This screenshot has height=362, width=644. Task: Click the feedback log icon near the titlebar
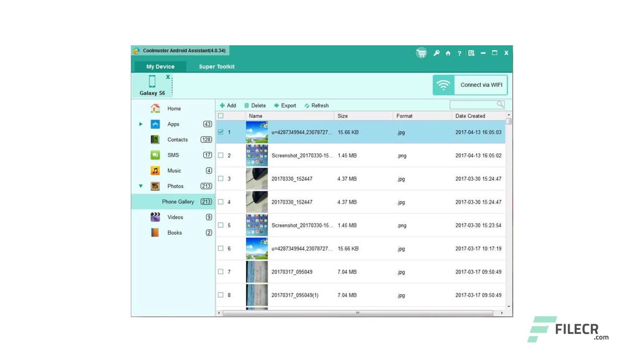click(471, 53)
